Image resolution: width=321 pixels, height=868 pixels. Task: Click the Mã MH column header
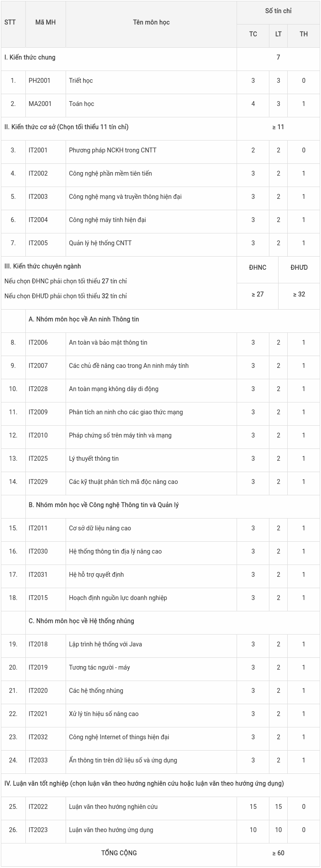tap(45, 22)
